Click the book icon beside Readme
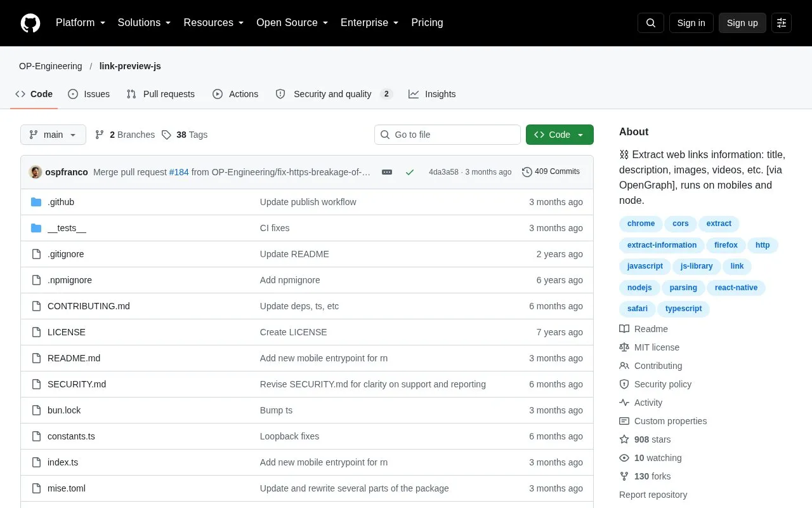The width and height of the screenshot is (812, 508). pyautogui.click(x=624, y=329)
